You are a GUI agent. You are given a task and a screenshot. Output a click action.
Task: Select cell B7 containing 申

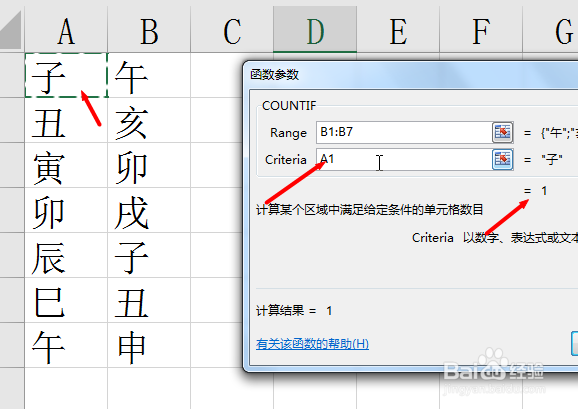(149, 345)
